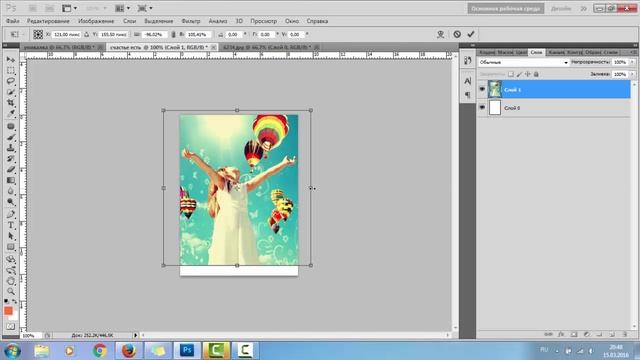The image size is (640, 360).
Task: Click the background color white swatch
Action: (x=14, y=316)
